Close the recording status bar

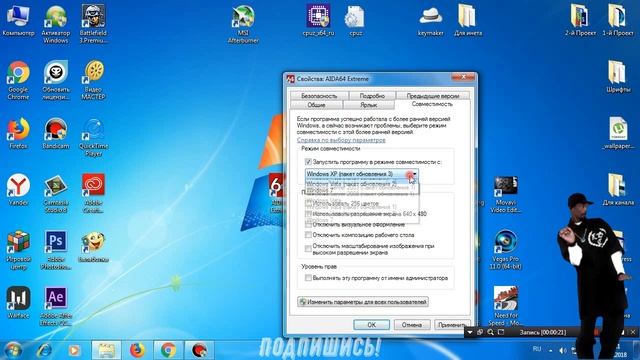tap(633, 332)
